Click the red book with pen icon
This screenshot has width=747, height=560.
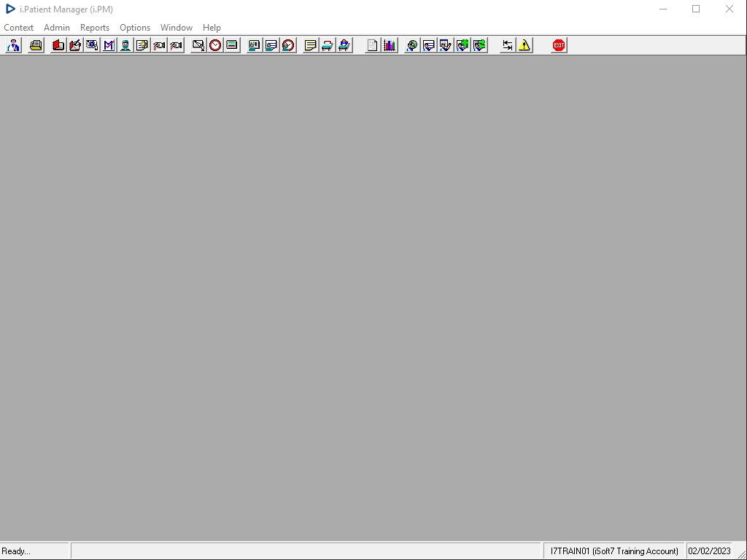click(x=75, y=45)
